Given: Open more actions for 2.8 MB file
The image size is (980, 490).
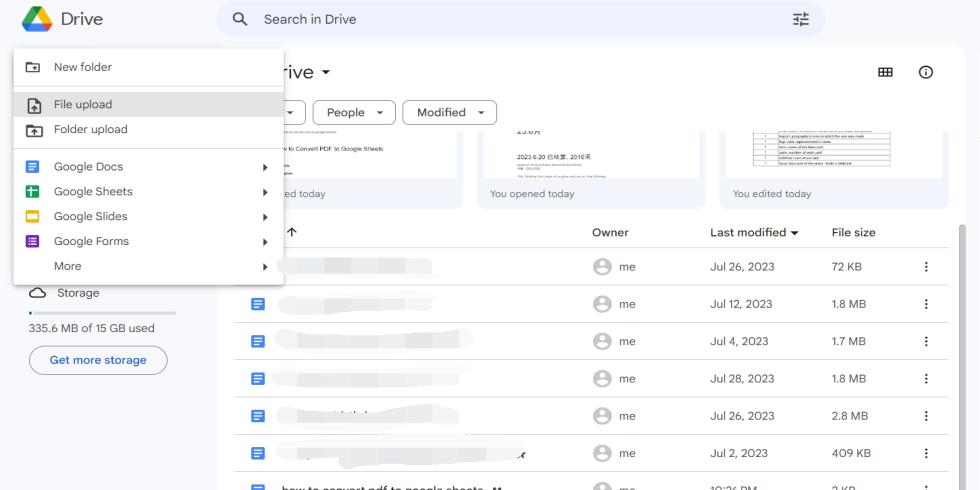Looking at the screenshot, I should pos(926,416).
